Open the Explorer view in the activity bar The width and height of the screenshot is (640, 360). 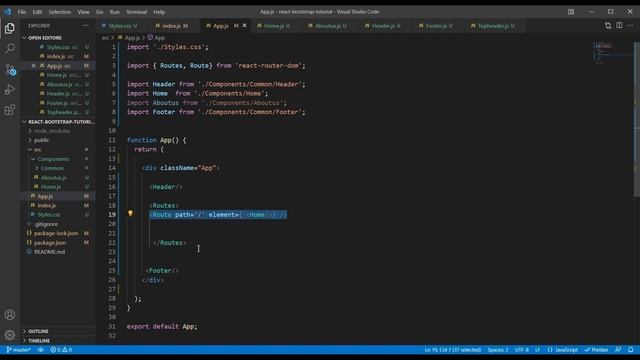[10, 28]
